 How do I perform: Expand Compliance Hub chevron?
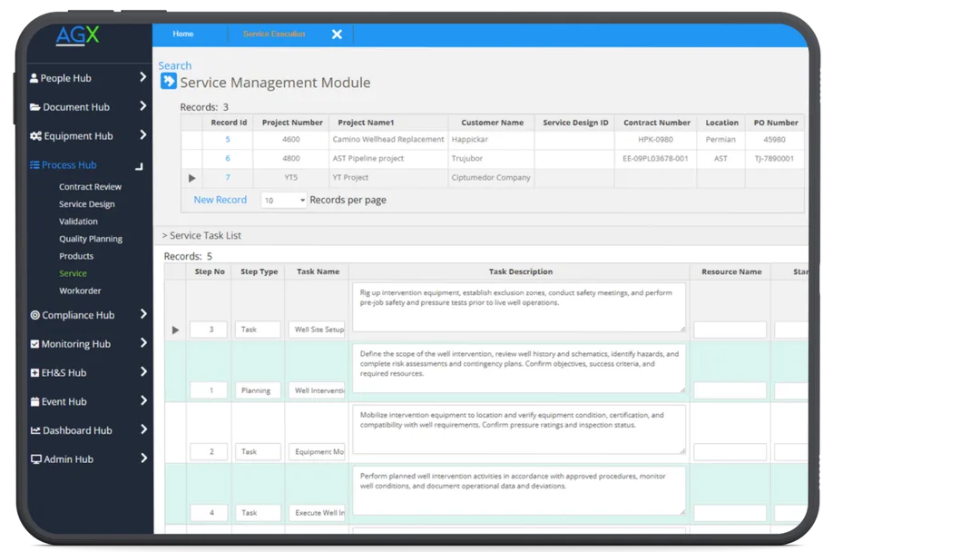tap(143, 314)
